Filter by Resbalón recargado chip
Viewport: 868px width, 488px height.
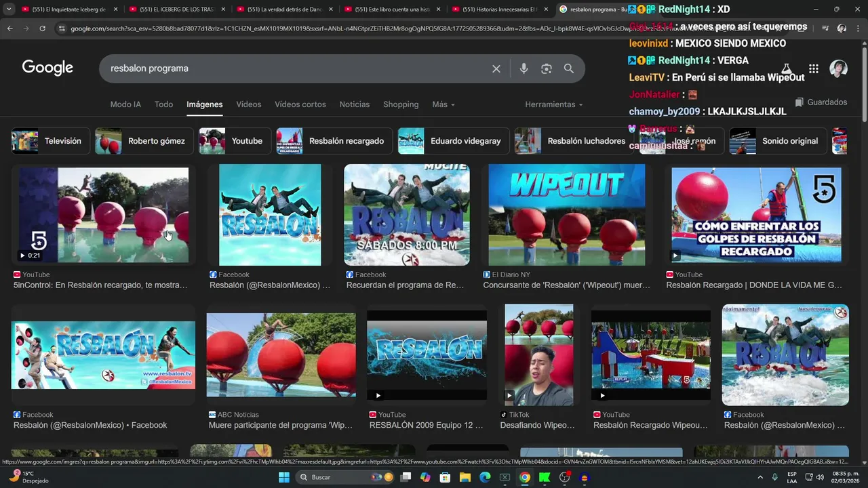click(334, 141)
